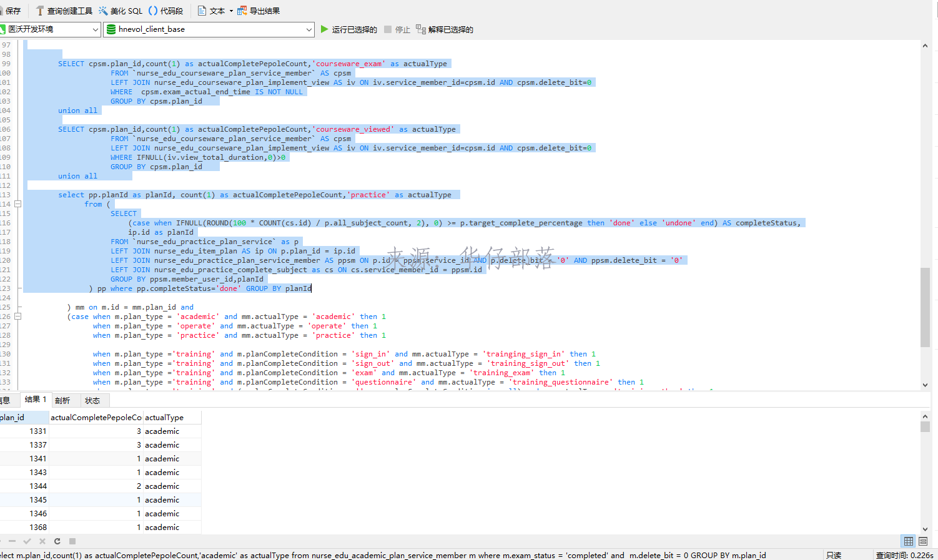Viewport: 938px width, 560px height.
Task: Click the refresh icon below the result grid
Action: pyautogui.click(x=57, y=541)
